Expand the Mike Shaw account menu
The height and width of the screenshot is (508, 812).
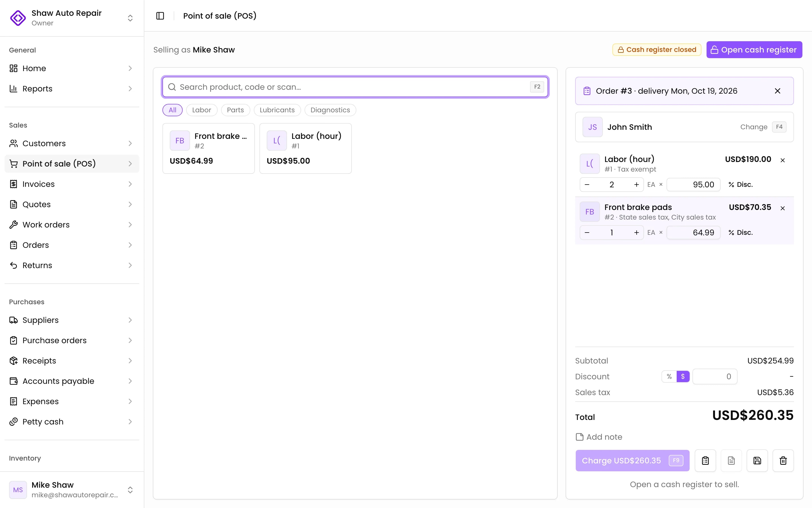[130, 490]
